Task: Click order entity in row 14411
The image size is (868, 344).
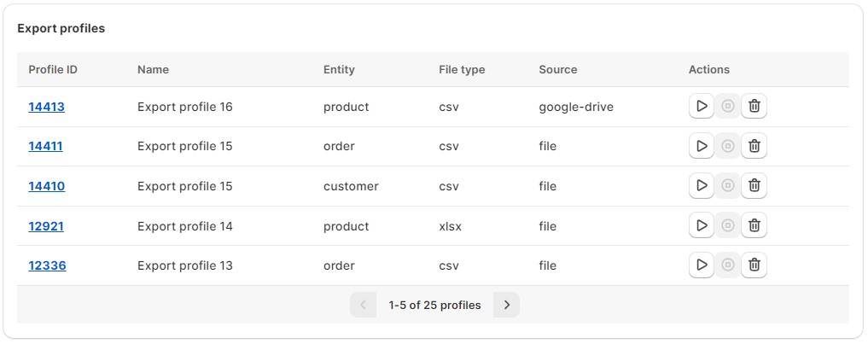Action: (339, 146)
